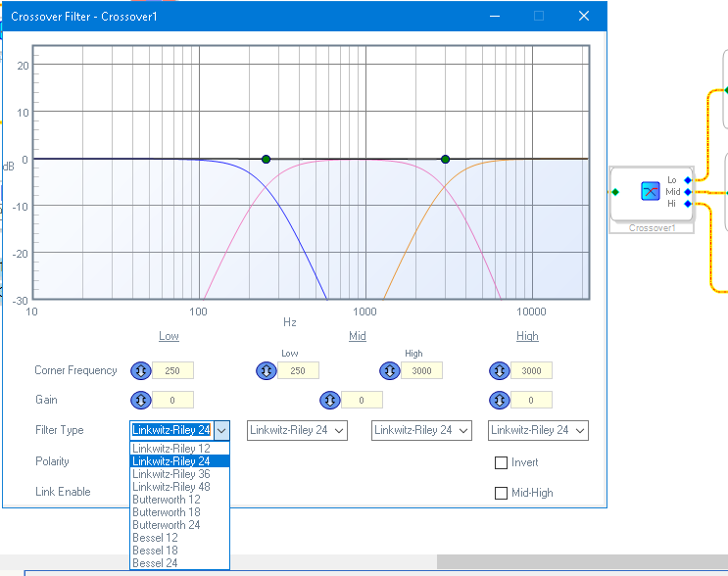Select Linkwitz-Riley 12 from the list
This screenshot has height=576, width=728.
179,449
